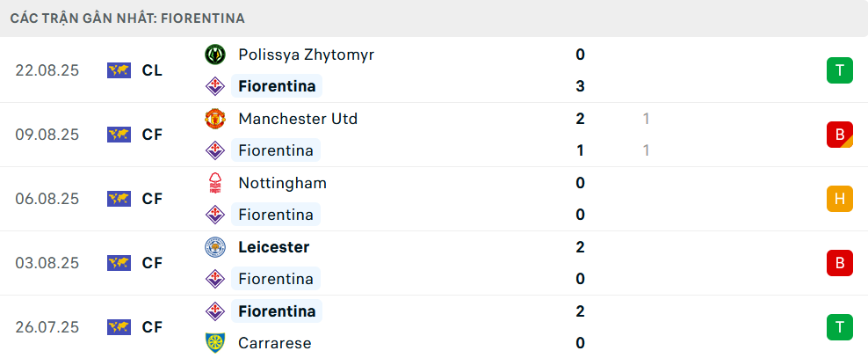Click the Carrarese club crest

click(x=214, y=343)
